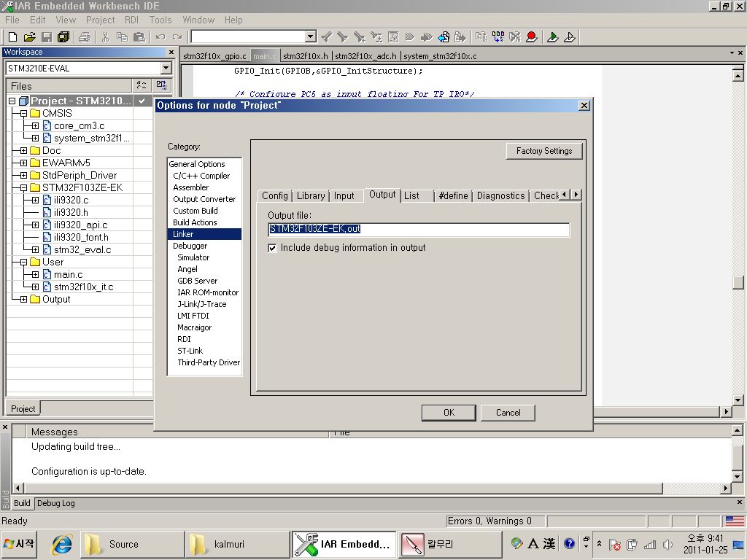Toggle Include debug information in output checkbox
747x560 pixels.
point(272,248)
